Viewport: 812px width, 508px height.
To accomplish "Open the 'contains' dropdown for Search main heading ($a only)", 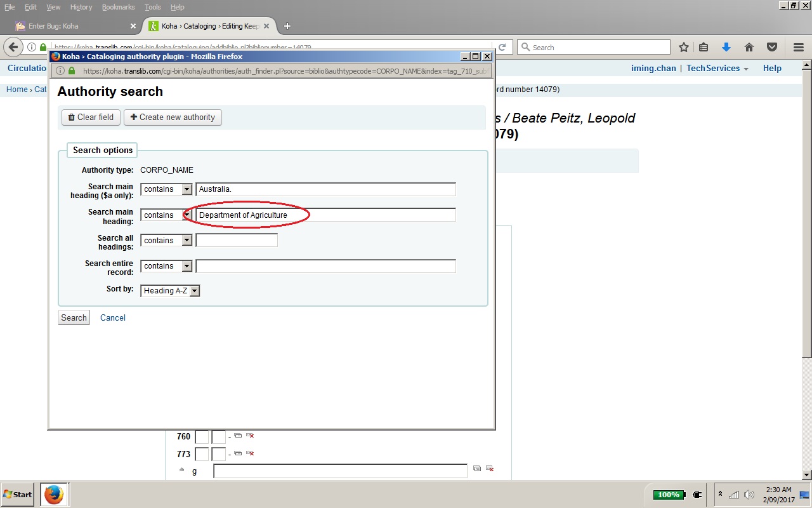I will tap(166, 189).
